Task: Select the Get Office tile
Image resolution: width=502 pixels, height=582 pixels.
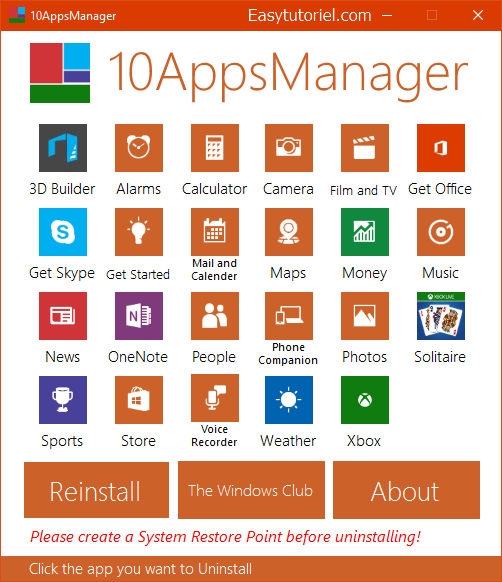Action: pos(441,148)
